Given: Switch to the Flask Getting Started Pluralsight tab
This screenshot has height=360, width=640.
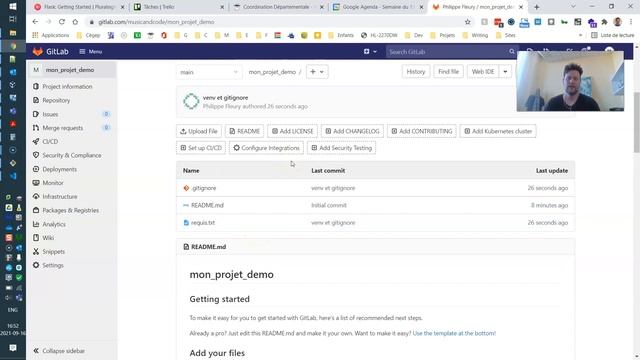Looking at the screenshot, I should coord(79,7).
